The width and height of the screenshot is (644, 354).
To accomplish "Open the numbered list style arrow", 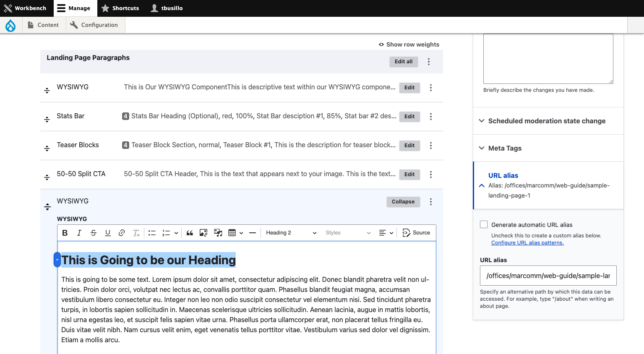I will point(176,233).
